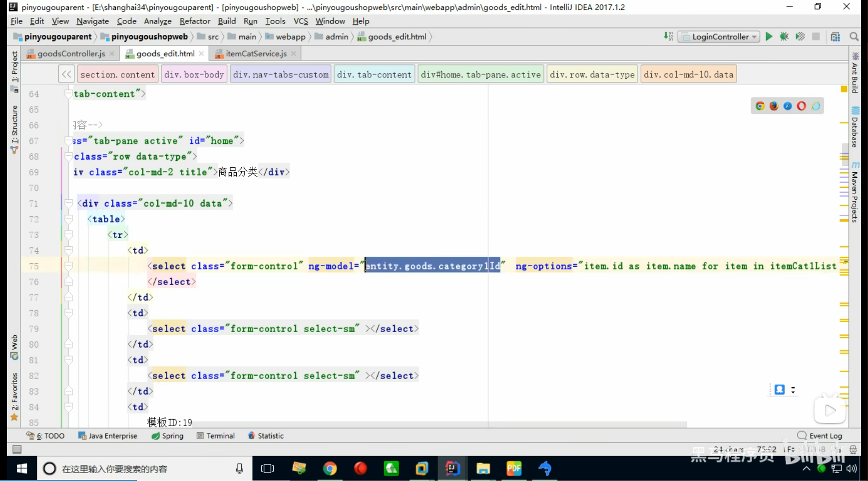The image size is (868, 481).
Task: Open the Structure tool window
Action: click(x=14, y=129)
